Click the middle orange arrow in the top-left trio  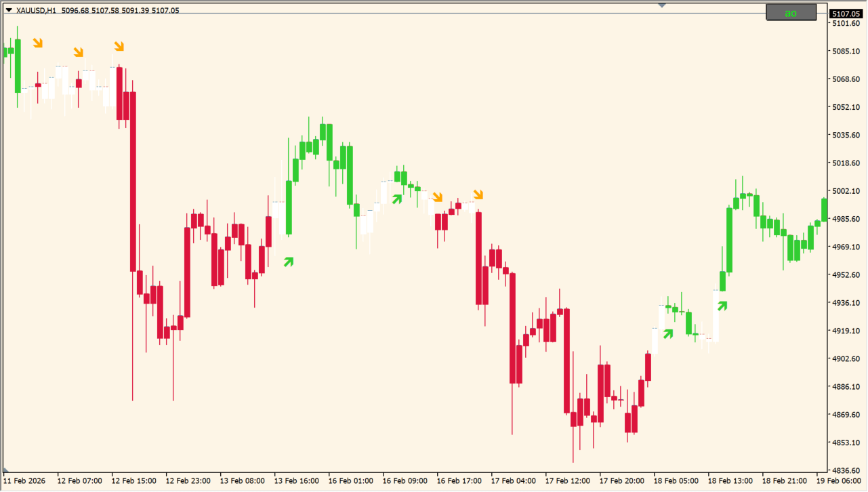(79, 52)
